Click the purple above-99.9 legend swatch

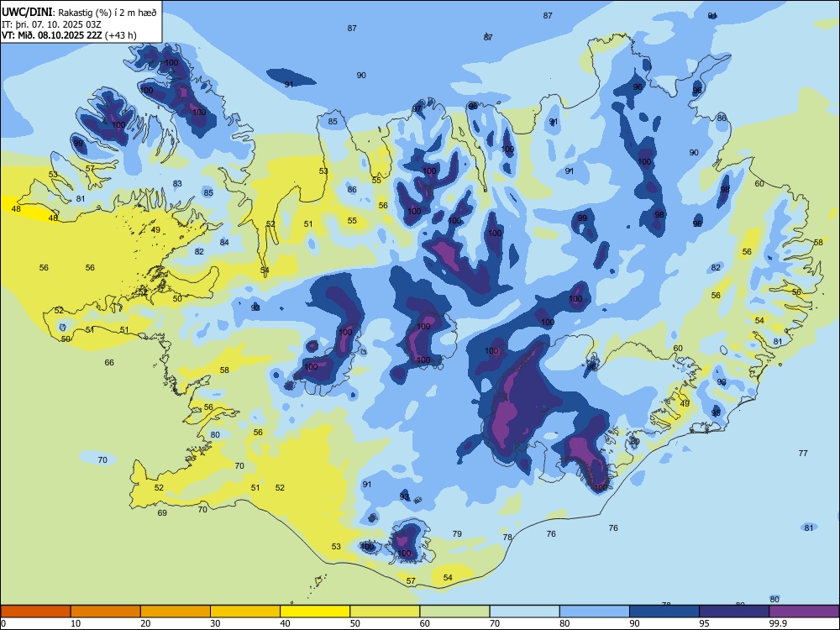pos(804,612)
